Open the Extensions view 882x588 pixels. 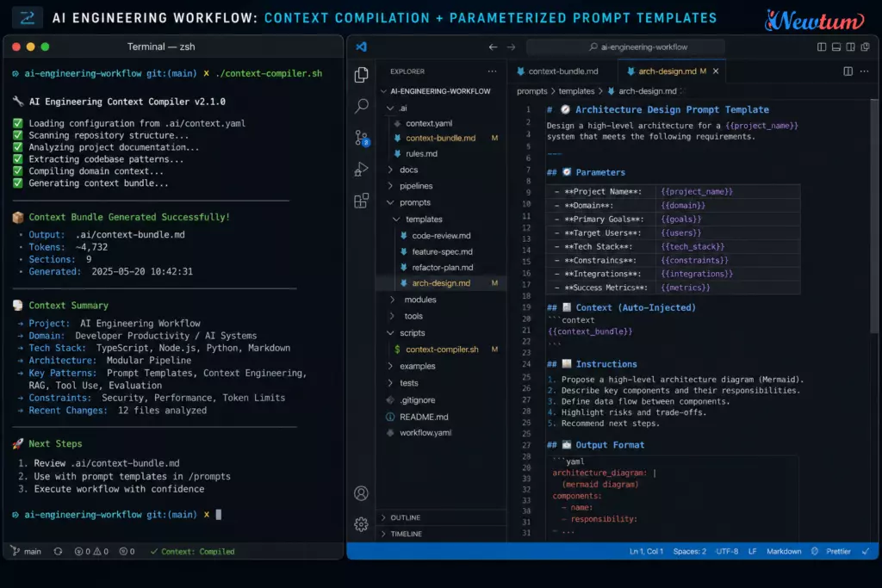[x=362, y=201]
